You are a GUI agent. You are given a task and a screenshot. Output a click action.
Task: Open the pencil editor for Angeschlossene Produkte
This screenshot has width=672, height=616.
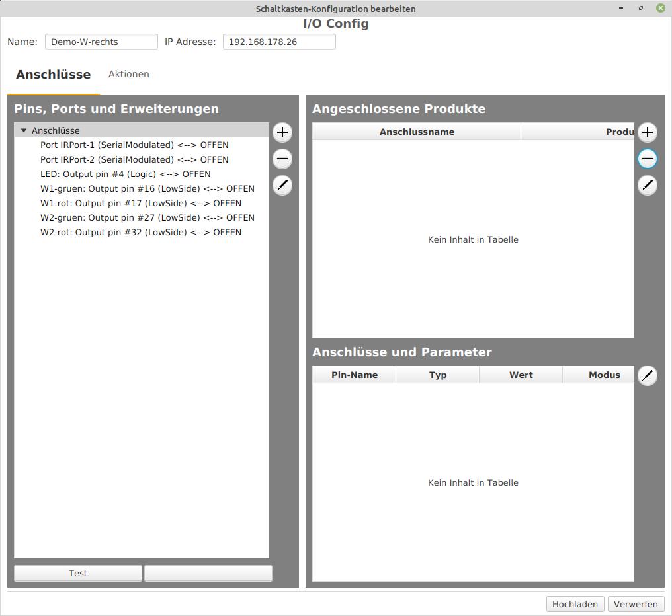tap(647, 186)
